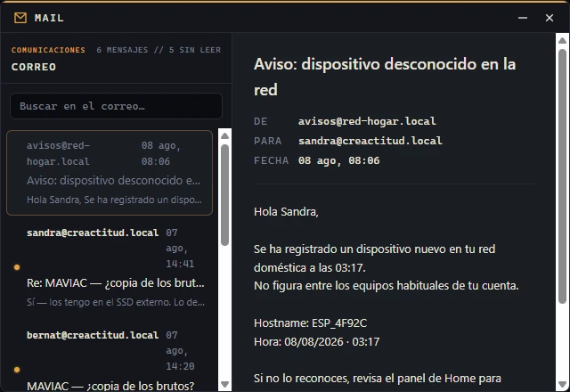This screenshot has width=570, height=392.
Task: Click 'No figura entre los equipos habituales' line
Action: (x=386, y=285)
